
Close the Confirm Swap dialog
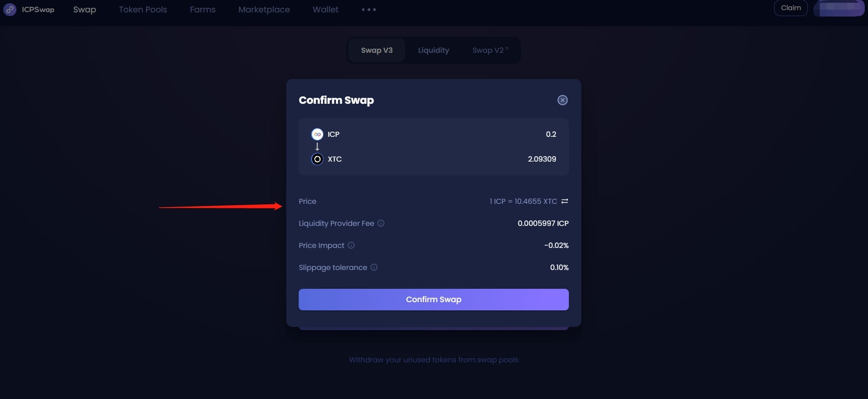(x=562, y=100)
